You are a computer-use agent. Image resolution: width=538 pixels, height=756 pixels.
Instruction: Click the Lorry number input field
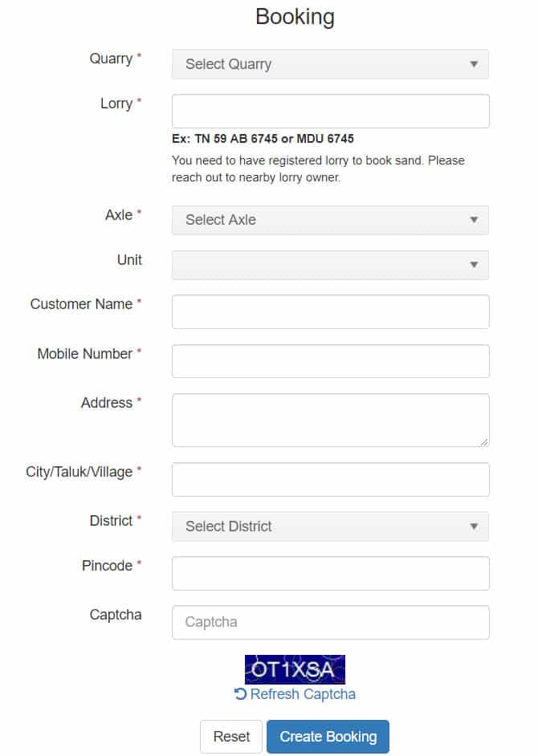click(330, 111)
